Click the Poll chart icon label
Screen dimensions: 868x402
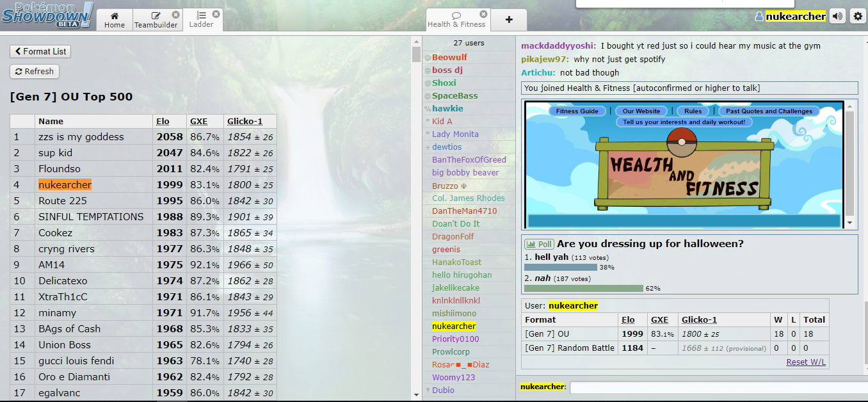coord(539,244)
